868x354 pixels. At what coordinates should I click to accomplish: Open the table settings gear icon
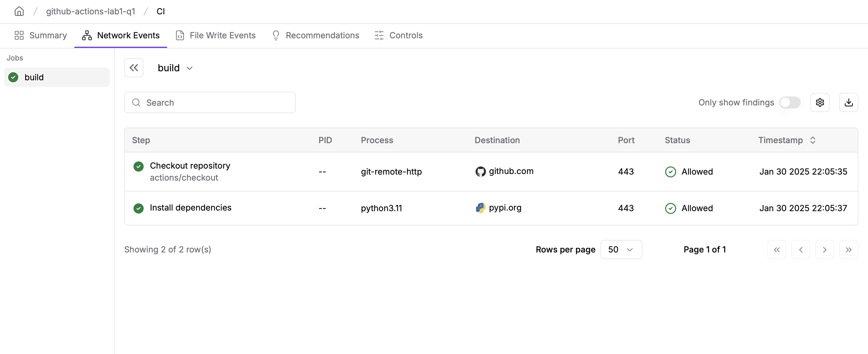pos(820,102)
